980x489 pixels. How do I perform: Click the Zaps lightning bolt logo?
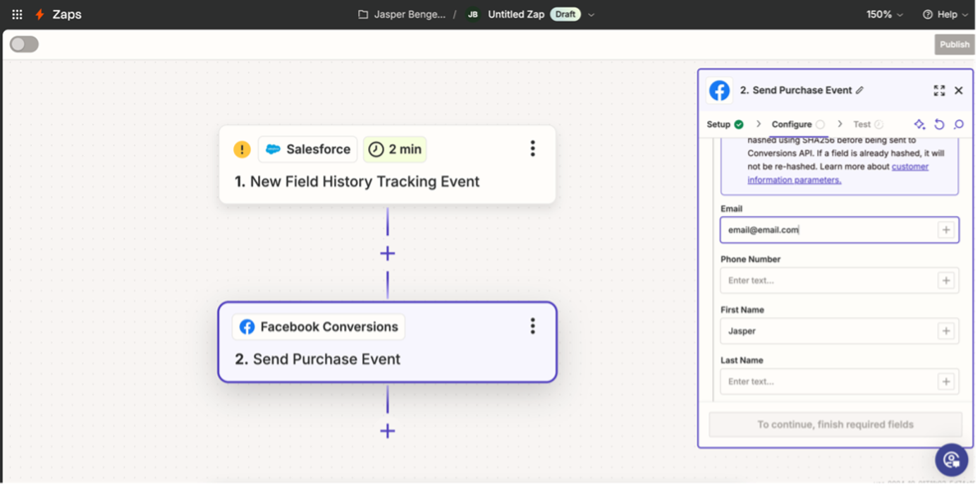point(40,14)
